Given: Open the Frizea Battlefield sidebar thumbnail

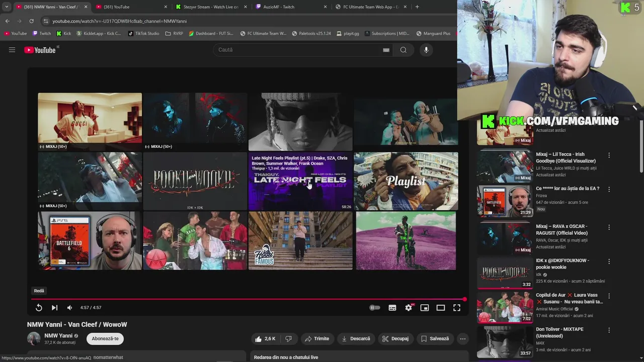Looking at the screenshot, I should (505, 201).
